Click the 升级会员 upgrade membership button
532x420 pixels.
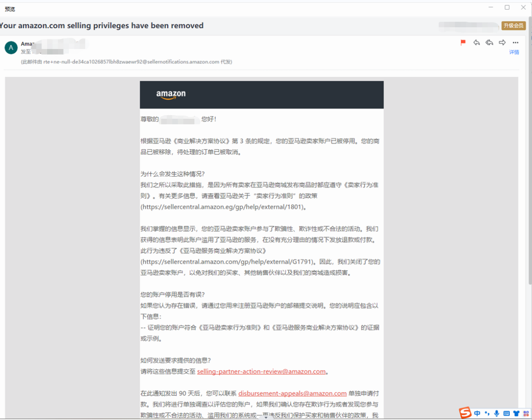(x=514, y=25)
